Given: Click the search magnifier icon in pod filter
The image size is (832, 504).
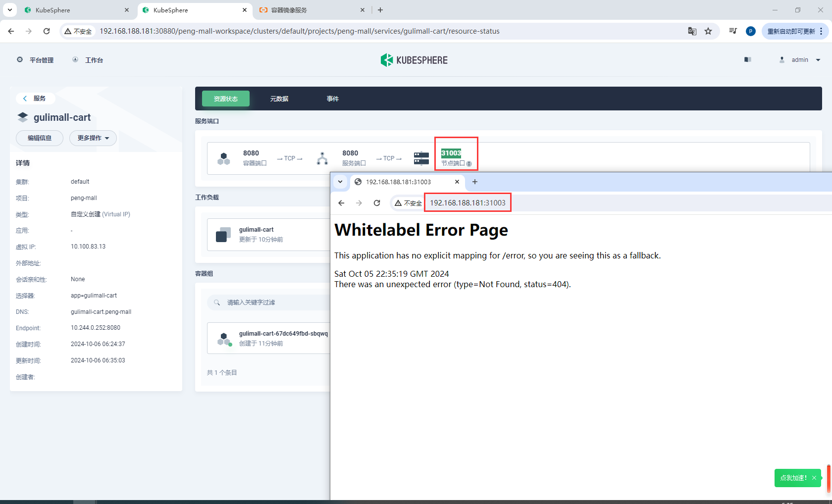Looking at the screenshot, I should click(x=217, y=302).
